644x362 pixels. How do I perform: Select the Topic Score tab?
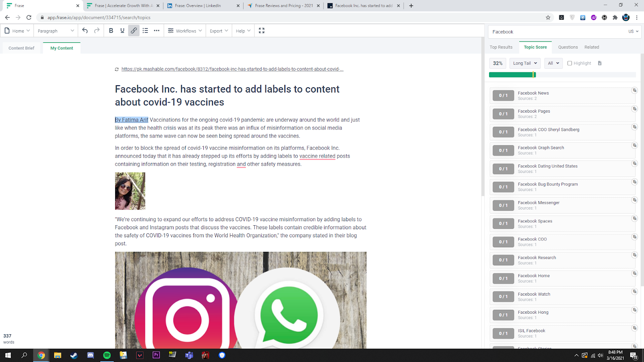(x=535, y=47)
